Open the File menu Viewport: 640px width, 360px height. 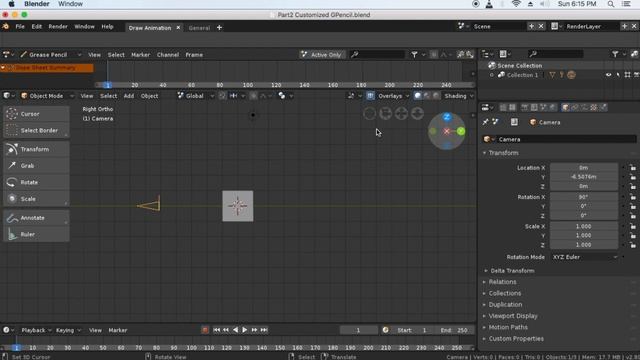20,27
